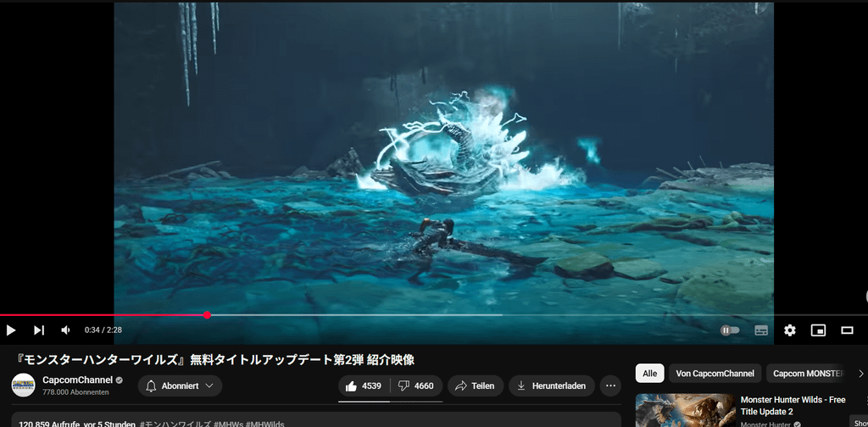This screenshot has height=427, width=868.
Task: Turn on subtitles/captions
Action: point(761,330)
